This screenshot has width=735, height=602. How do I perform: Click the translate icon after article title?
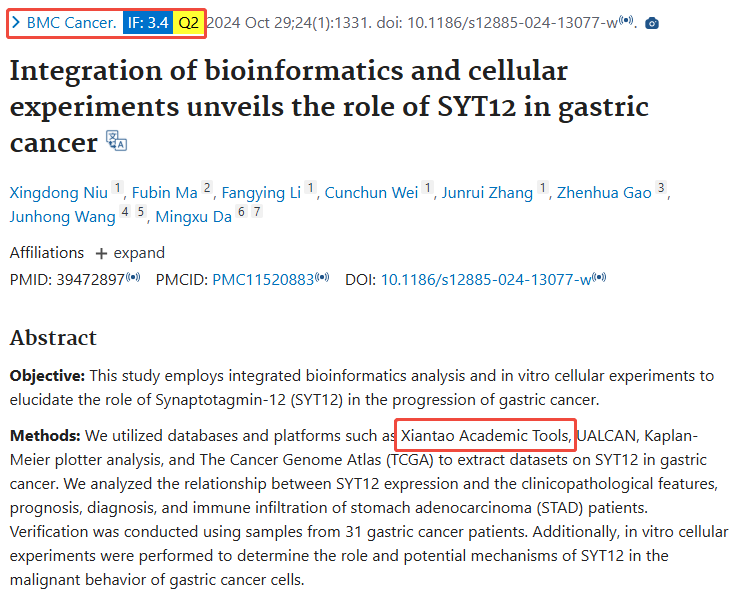click(x=117, y=141)
